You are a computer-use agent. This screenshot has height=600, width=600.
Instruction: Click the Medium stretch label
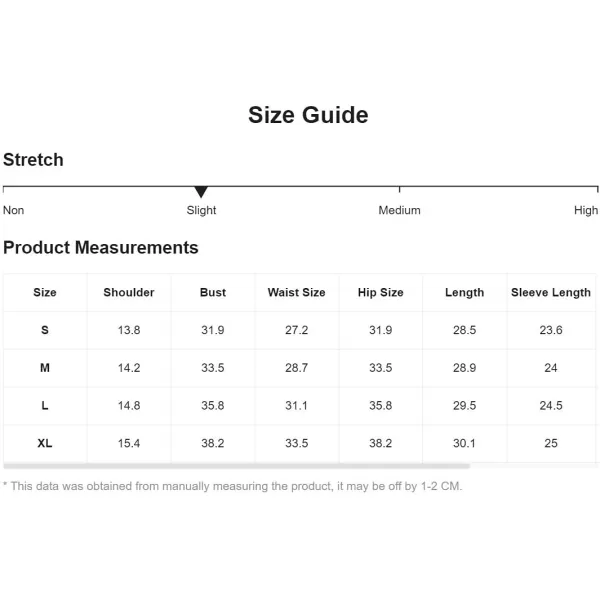(x=399, y=210)
